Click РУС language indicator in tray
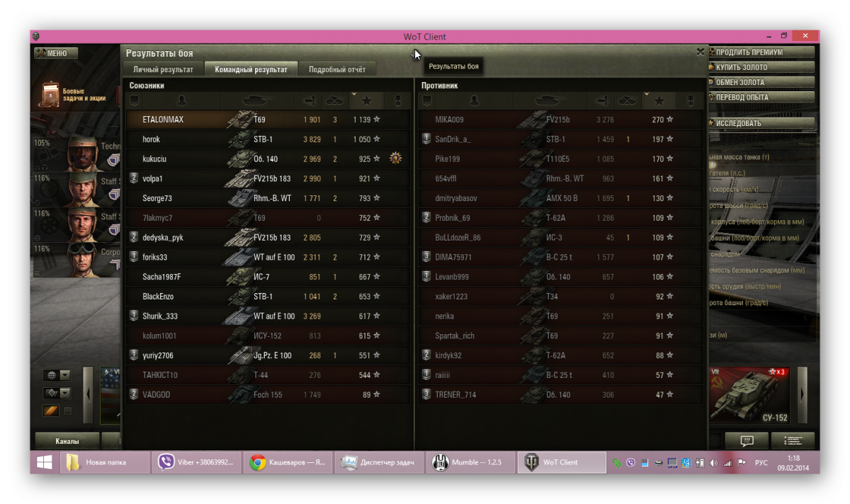The height and width of the screenshot is (504, 850). (x=761, y=463)
